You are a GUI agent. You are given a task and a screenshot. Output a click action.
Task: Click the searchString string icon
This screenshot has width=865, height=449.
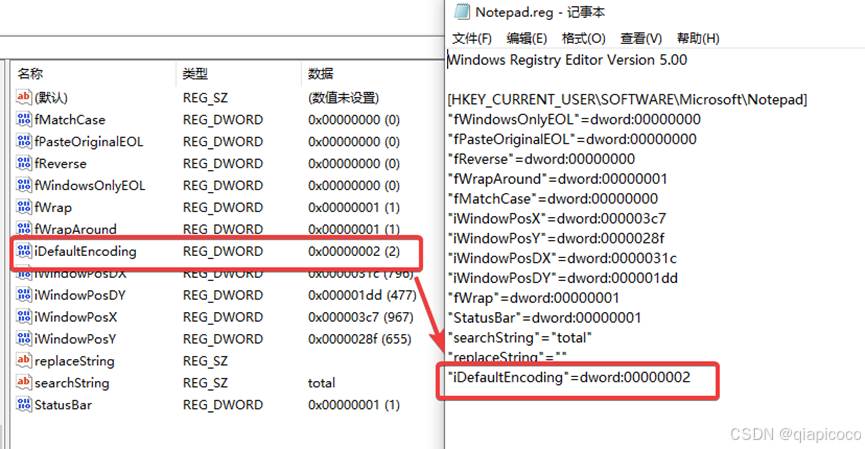pyautogui.click(x=24, y=382)
